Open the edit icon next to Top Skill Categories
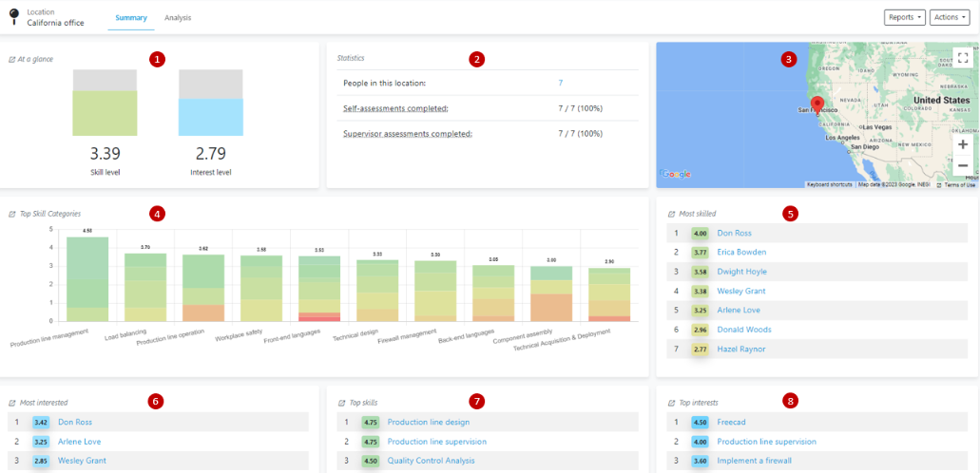Image resolution: width=980 pixels, height=473 pixels. click(x=11, y=215)
